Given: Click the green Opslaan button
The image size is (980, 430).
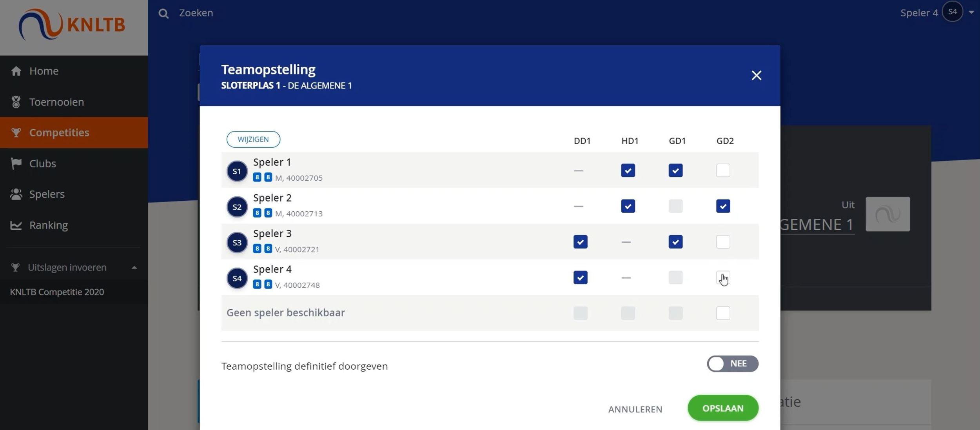Looking at the screenshot, I should pyautogui.click(x=722, y=408).
